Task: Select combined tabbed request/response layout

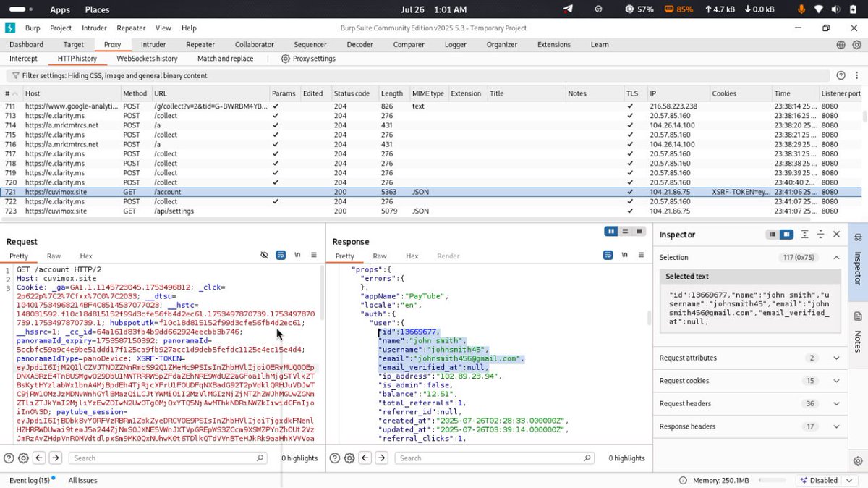Action: [639, 232]
